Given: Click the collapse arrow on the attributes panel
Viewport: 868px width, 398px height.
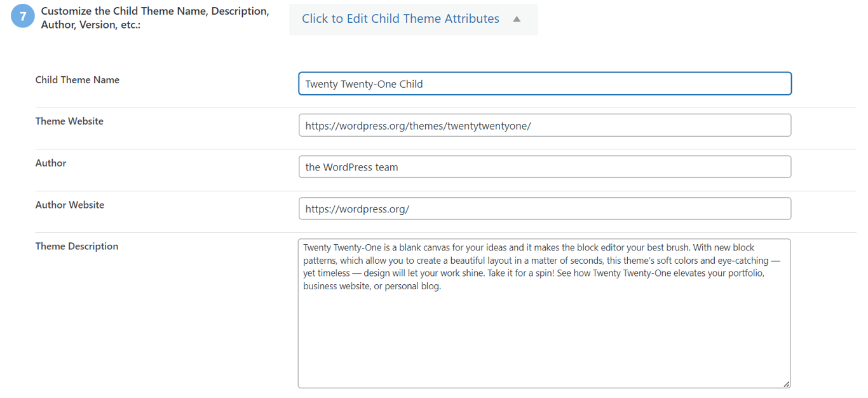Looking at the screenshot, I should 517,18.
